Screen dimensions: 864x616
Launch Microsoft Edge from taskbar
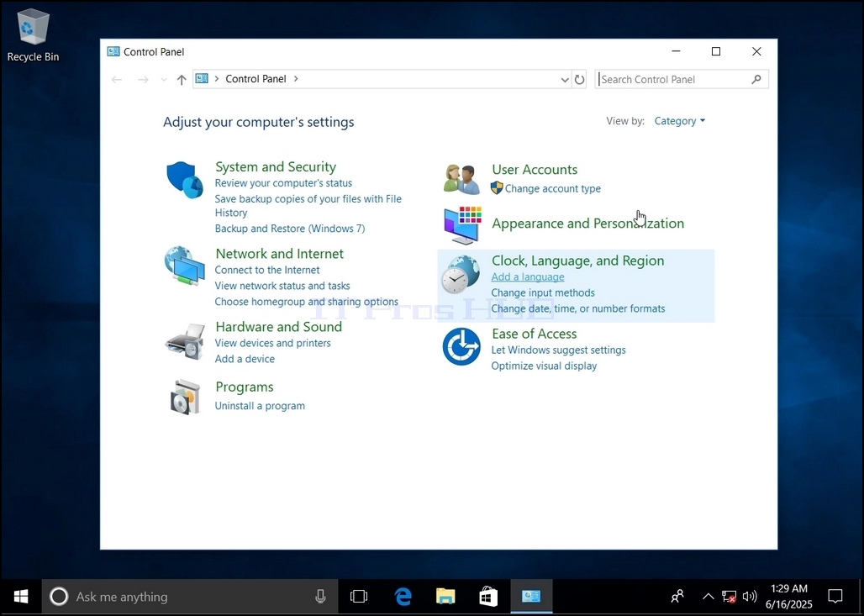(x=403, y=596)
